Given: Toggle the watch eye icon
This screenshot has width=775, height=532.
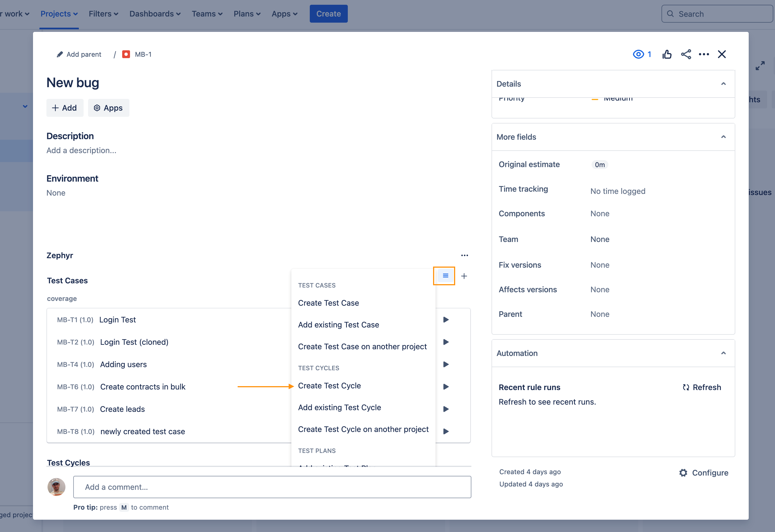Looking at the screenshot, I should tap(638, 54).
